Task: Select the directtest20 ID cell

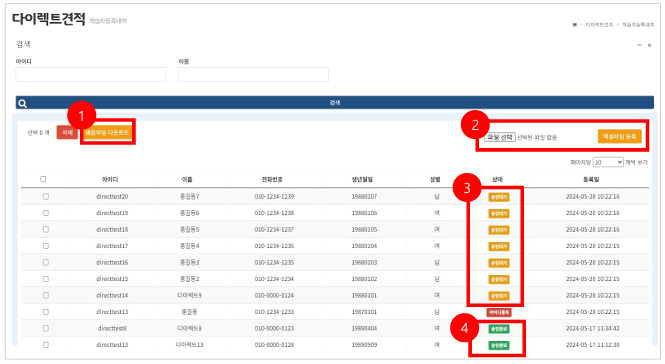Action: click(x=112, y=196)
